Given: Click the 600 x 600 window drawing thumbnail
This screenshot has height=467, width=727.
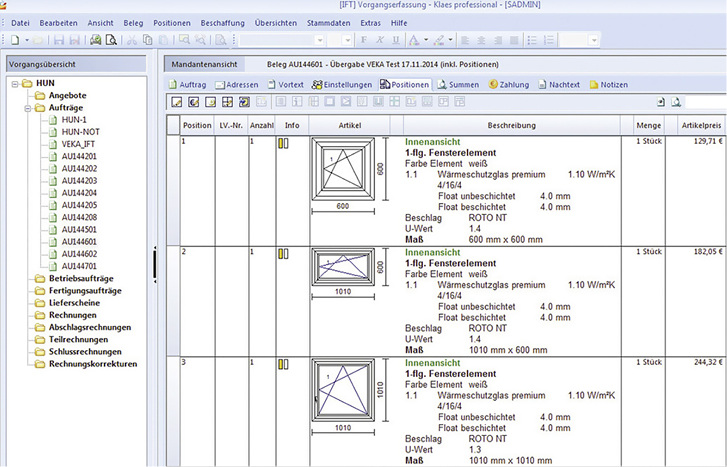Looking at the screenshot, I should click(x=343, y=171).
